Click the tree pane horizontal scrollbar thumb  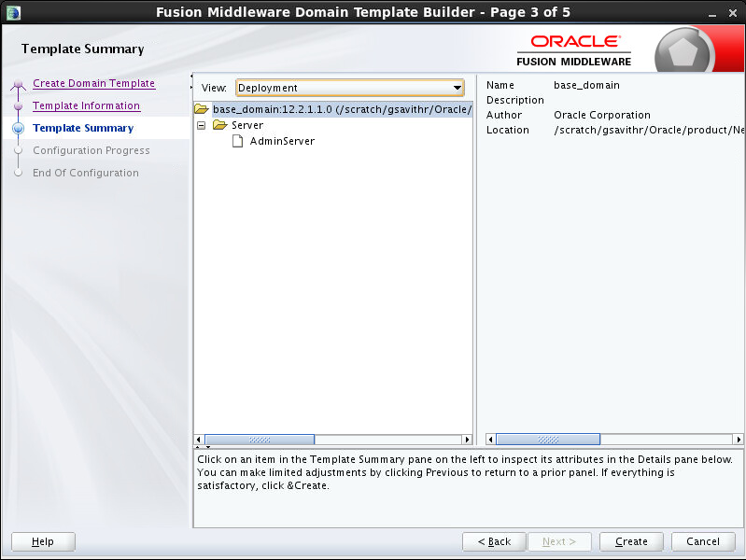[x=260, y=440]
